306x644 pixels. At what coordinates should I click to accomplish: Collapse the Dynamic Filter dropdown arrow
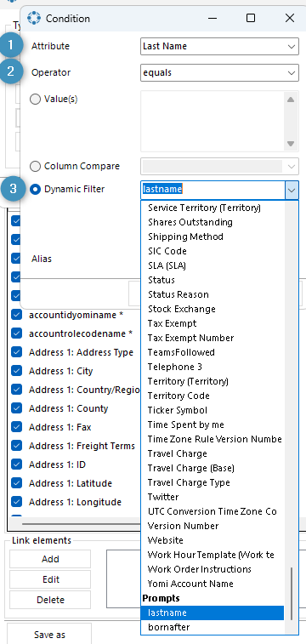[x=292, y=190]
